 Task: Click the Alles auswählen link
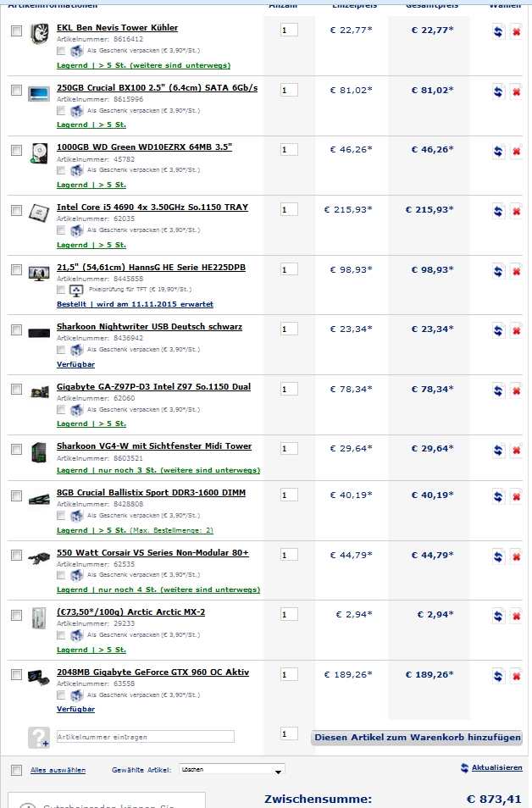click(x=58, y=771)
